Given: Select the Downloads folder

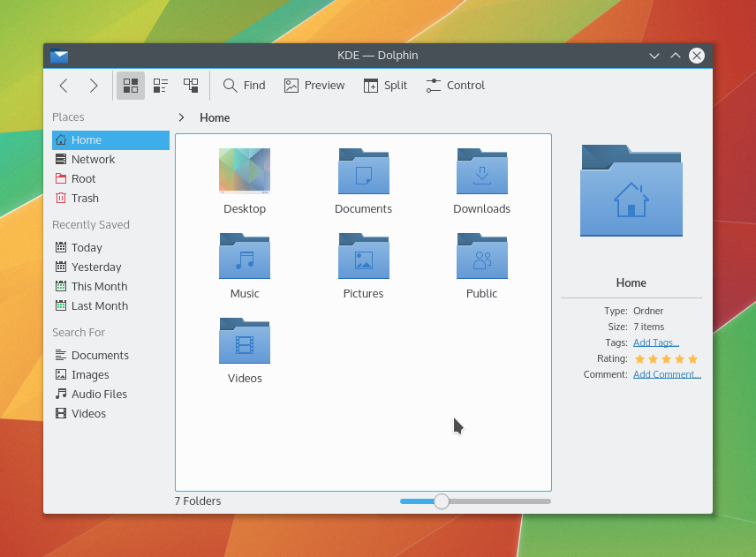Looking at the screenshot, I should (x=481, y=181).
